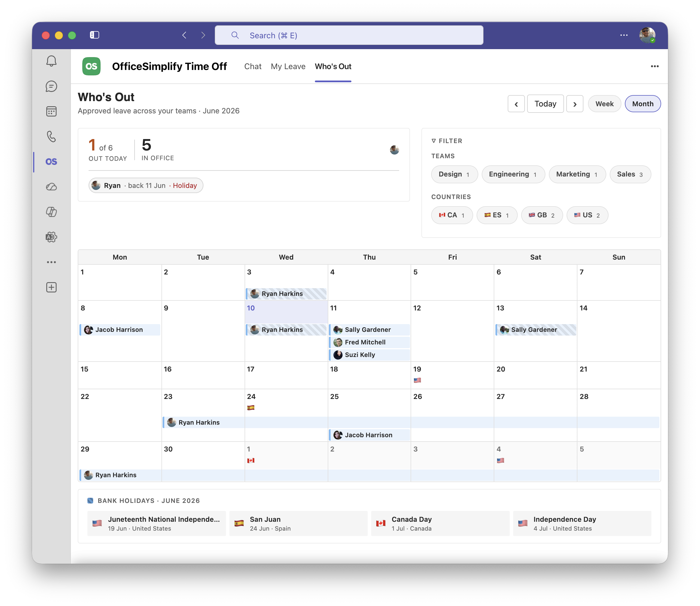Open the Calls phone icon

click(51, 137)
